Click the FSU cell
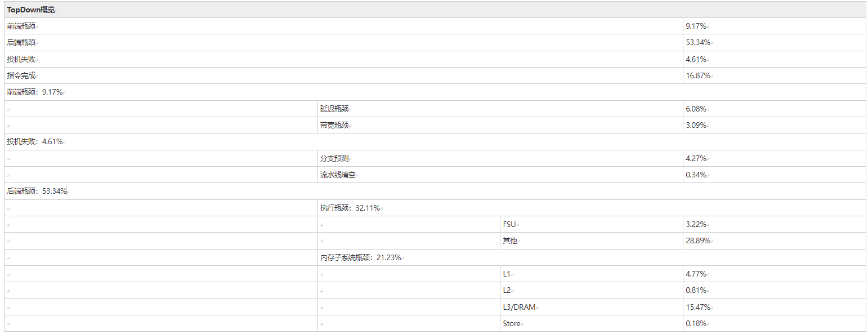This screenshot has height=334, width=868. pyautogui.click(x=509, y=225)
